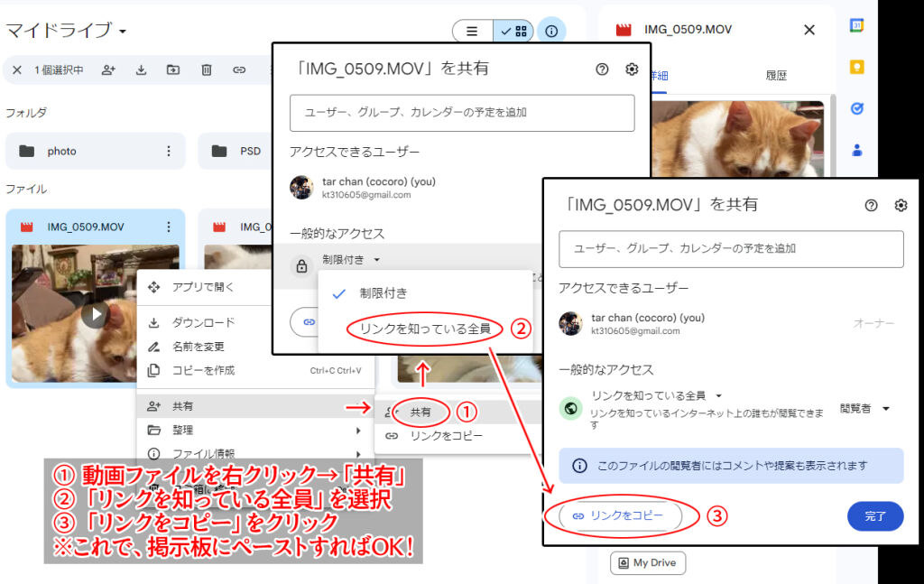Open Google Tasks from the side panel
The width and height of the screenshot is (924, 584).
857,108
